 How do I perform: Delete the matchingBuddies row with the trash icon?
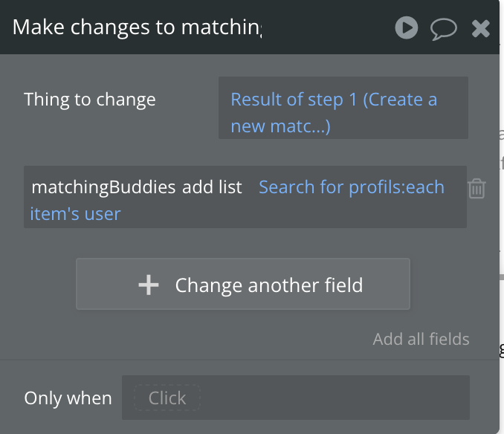click(x=476, y=189)
